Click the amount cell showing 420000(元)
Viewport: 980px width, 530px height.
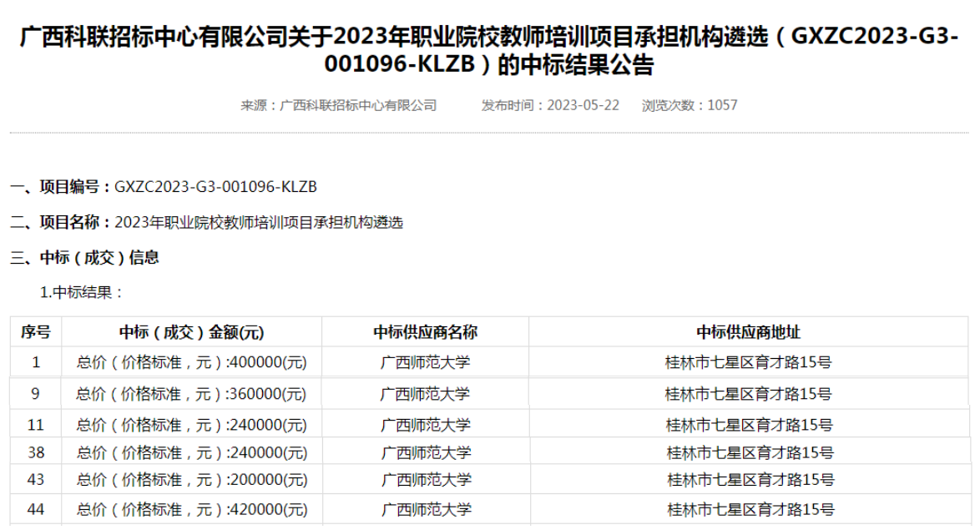pyautogui.click(x=192, y=509)
